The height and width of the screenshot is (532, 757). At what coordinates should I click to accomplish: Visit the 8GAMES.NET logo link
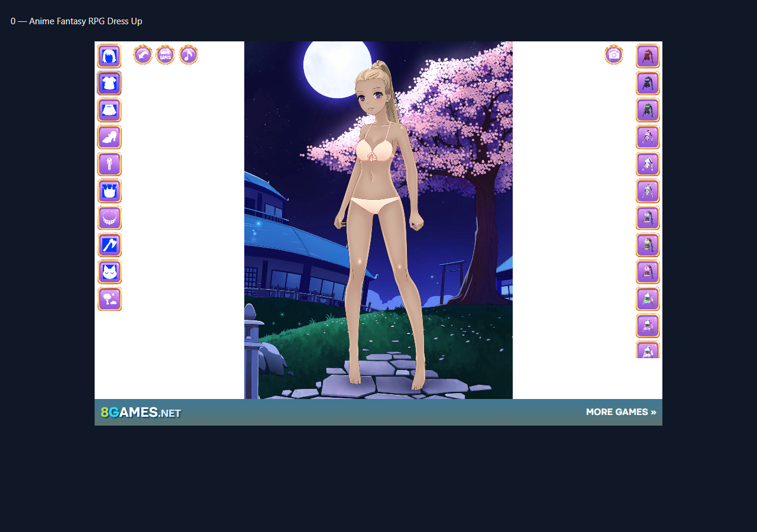pyautogui.click(x=141, y=413)
